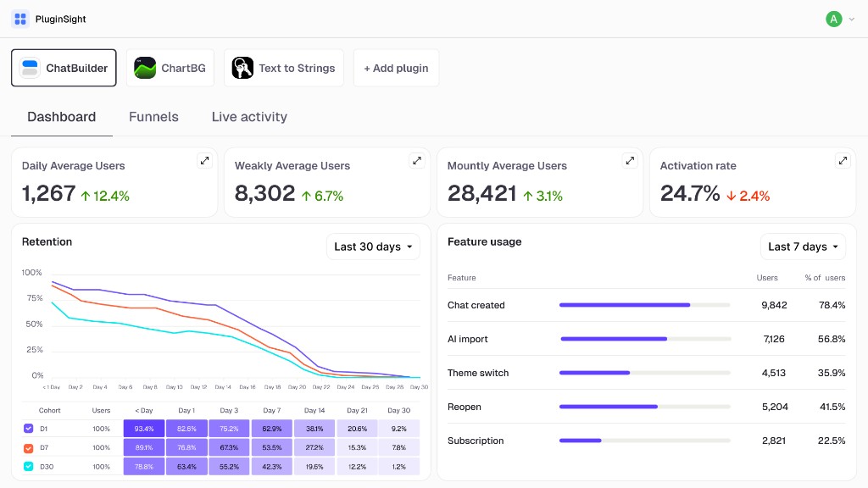Click the 56.8% of users value
Screen dimensions: 868x488
[x=832, y=339]
